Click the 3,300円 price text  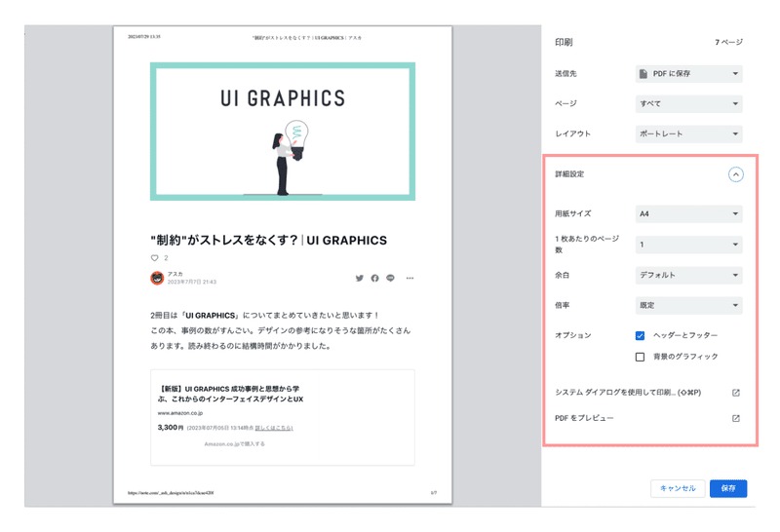click(x=171, y=428)
